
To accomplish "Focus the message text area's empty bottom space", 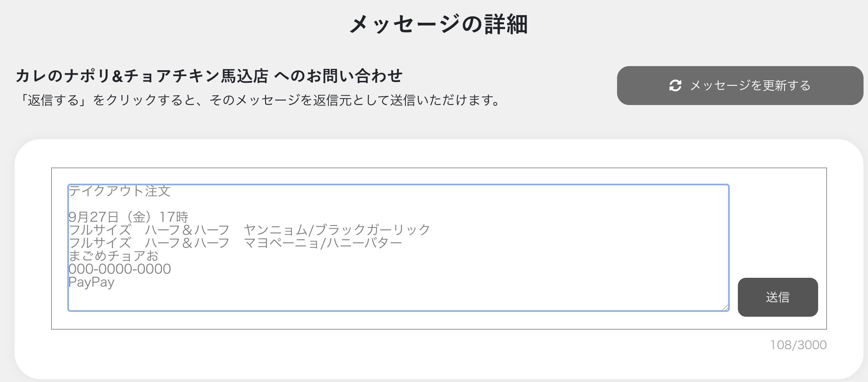I will pyautogui.click(x=397, y=299).
